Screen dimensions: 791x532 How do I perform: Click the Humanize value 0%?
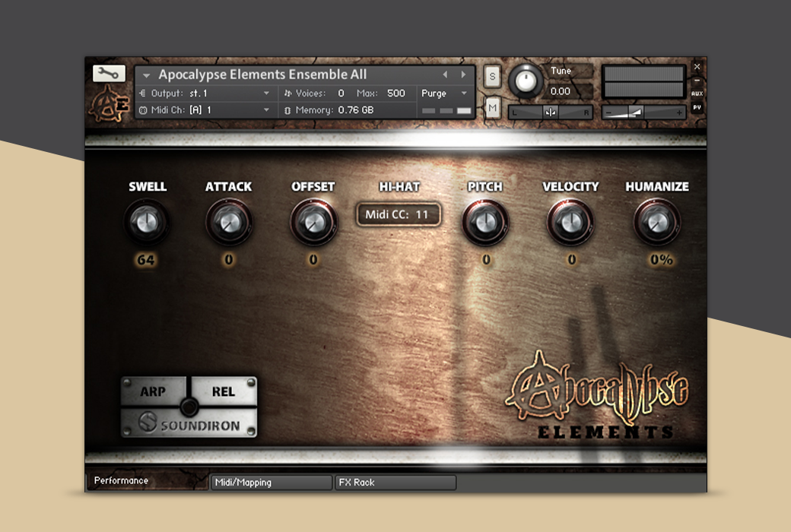pyautogui.click(x=662, y=260)
